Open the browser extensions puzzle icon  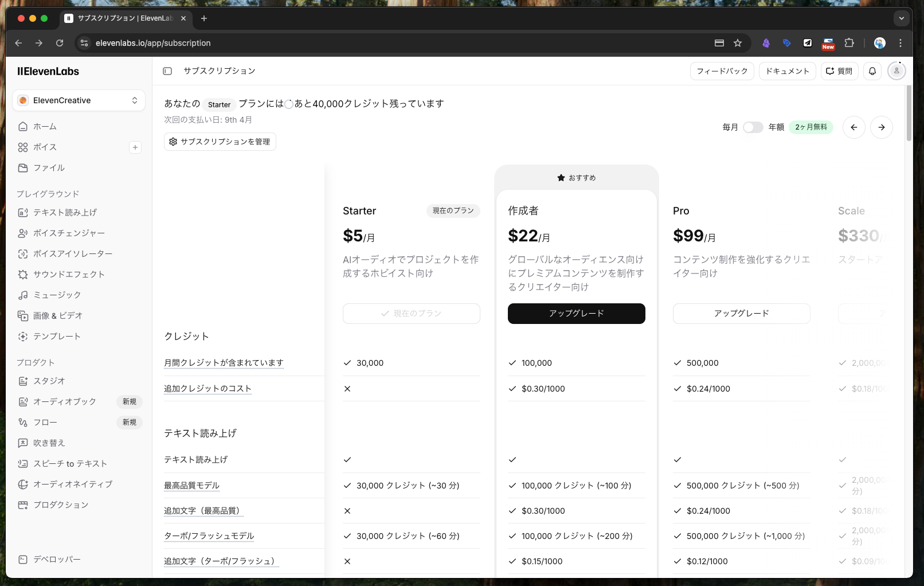click(x=849, y=43)
